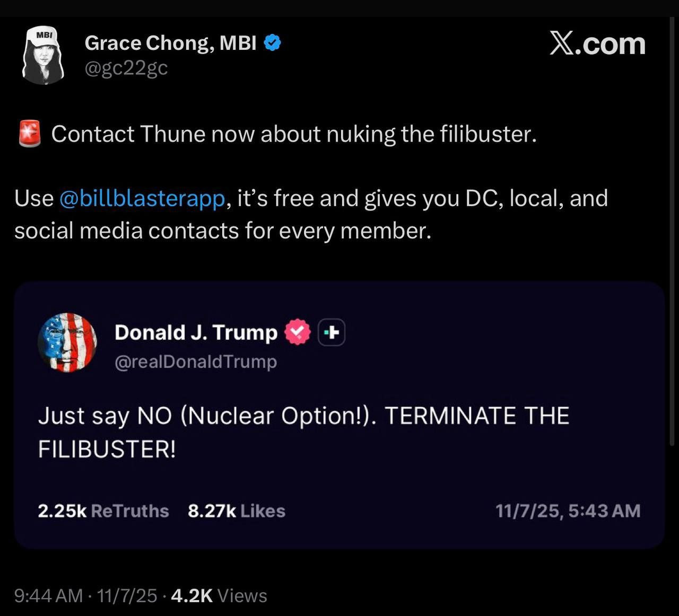Open the 8.27k Likes count
Image resolution: width=679 pixels, height=616 pixels.
pos(236,511)
